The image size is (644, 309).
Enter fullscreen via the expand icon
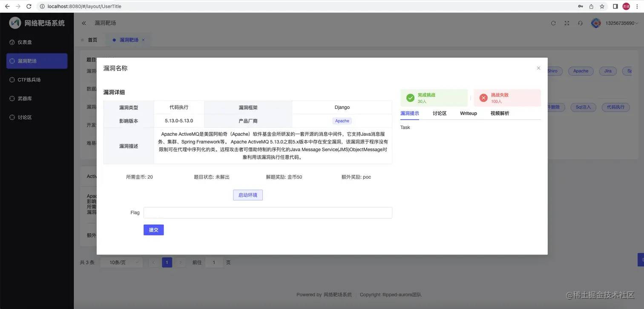click(x=566, y=23)
